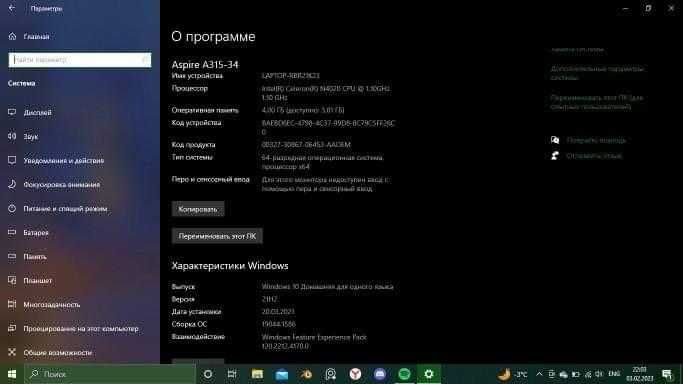Go back with the arrow in Параметры
The width and height of the screenshot is (683, 384).
[x=12, y=8]
